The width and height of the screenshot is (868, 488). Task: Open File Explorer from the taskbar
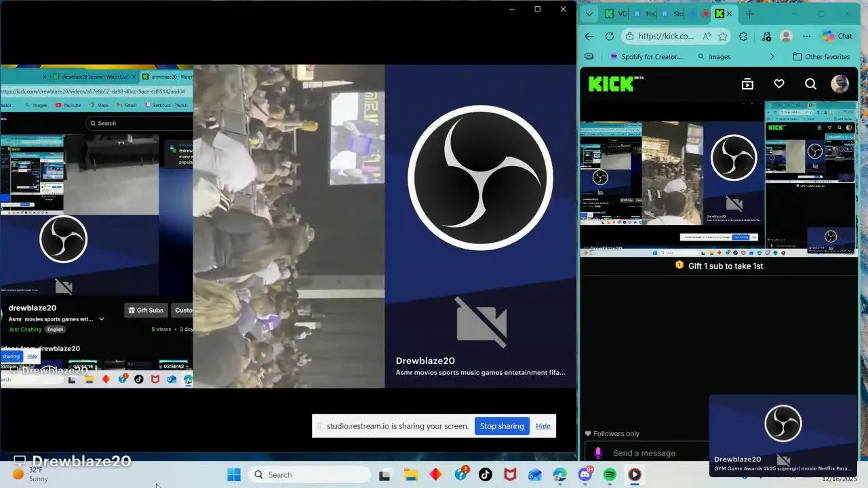coord(410,474)
